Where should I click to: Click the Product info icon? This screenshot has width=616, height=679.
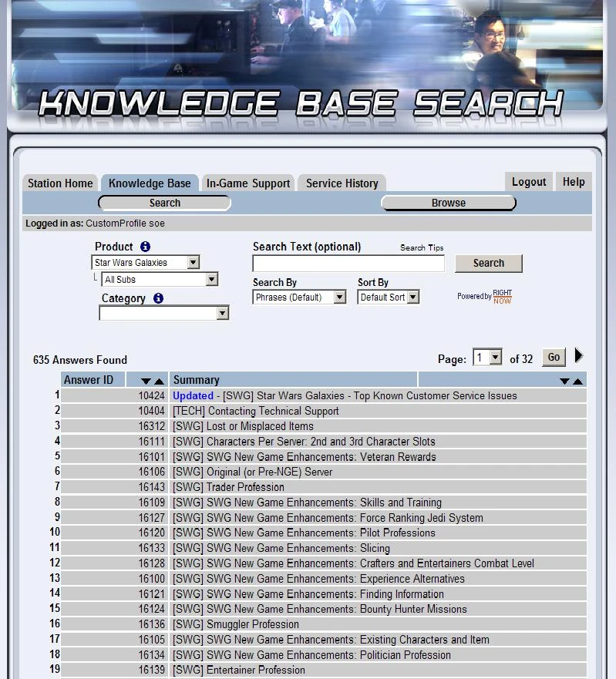coord(145,247)
